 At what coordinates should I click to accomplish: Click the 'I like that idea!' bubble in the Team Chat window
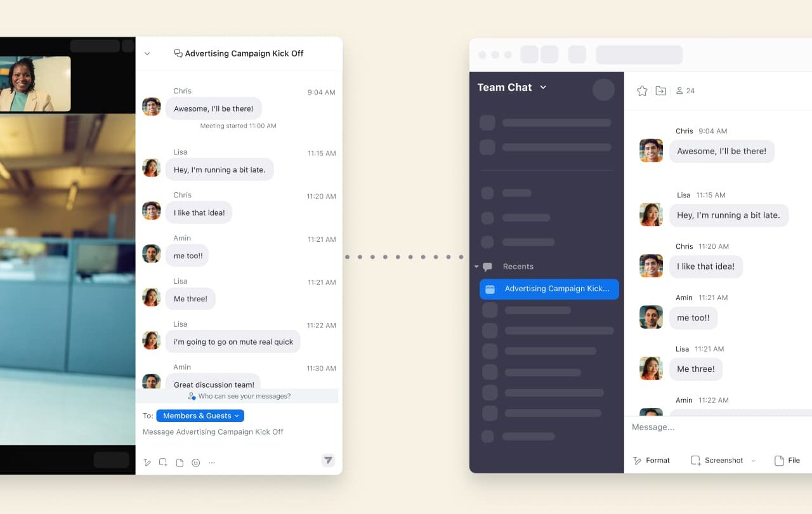pyautogui.click(x=706, y=267)
